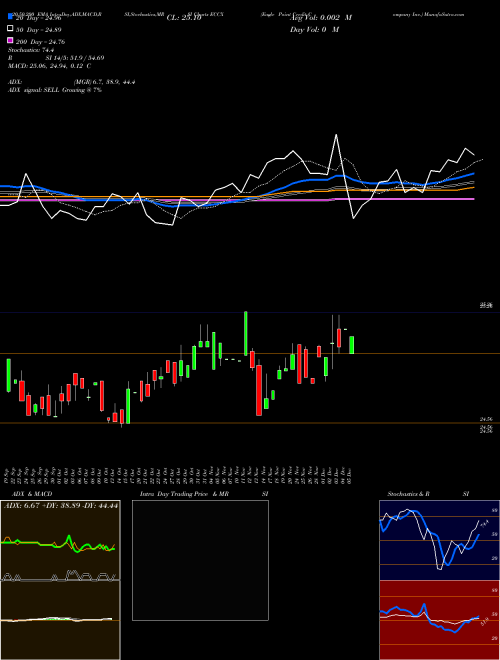The height and width of the screenshot is (660, 500).
Task: Select the '50 Day - 24.89' legend text
Action: click(38, 30)
